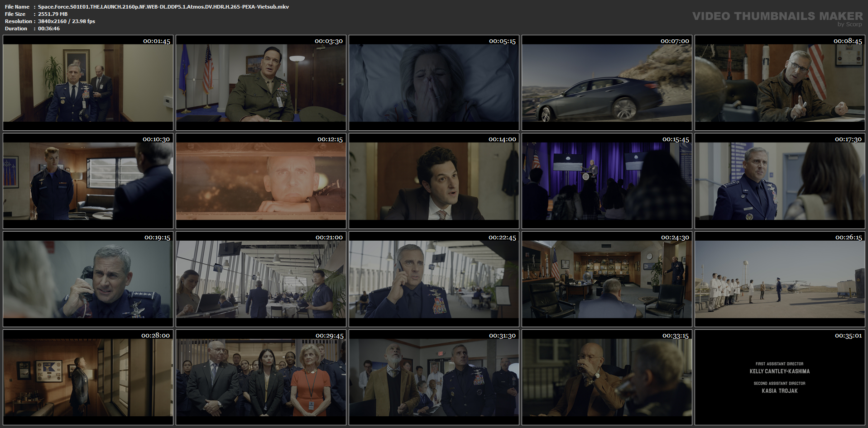Select the thumbnail at 00:31:30
Image resolution: width=868 pixels, height=428 pixels.
coord(434,377)
